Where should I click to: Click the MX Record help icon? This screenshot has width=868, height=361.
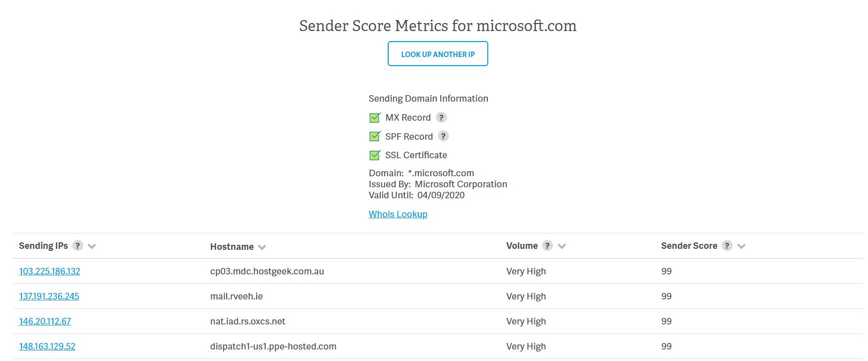pos(441,118)
